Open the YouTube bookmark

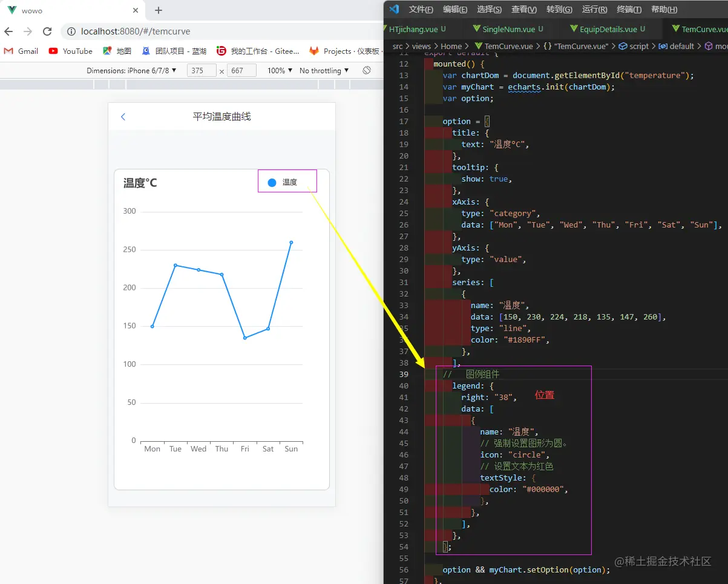pyautogui.click(x=71, y=51)
